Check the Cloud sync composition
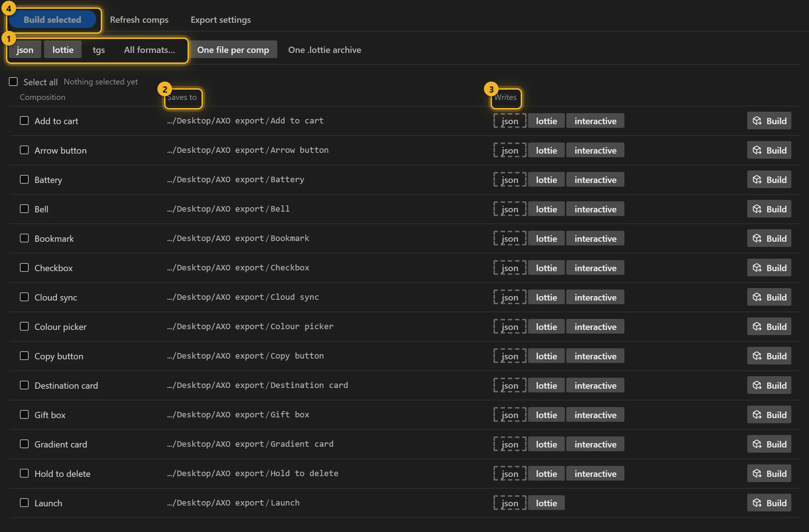The height and width of the screenshot is (532, 809). (24, 297)
